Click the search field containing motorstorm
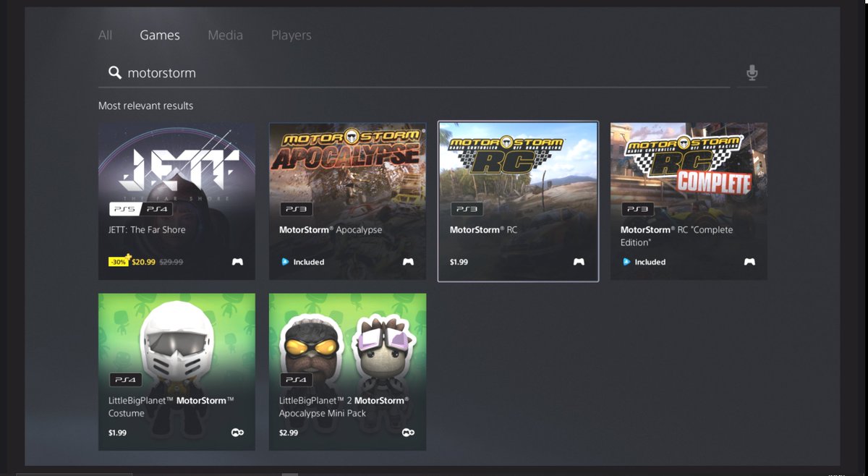 click(x=414, y=73)
